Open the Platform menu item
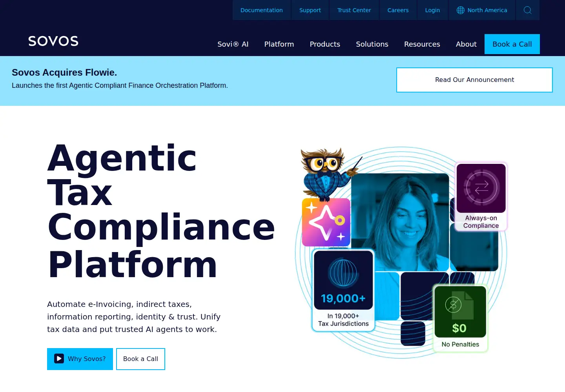This screenshot has width=565, height=392. [x=279, y=44]
